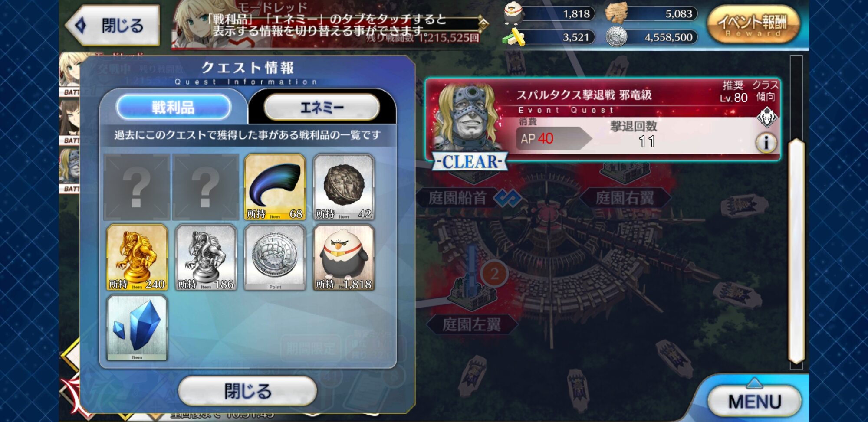Click the vertical quest list scrollbar
This screenshot has height=422, width=868.
pyautogui.click(x=796, y=251)
